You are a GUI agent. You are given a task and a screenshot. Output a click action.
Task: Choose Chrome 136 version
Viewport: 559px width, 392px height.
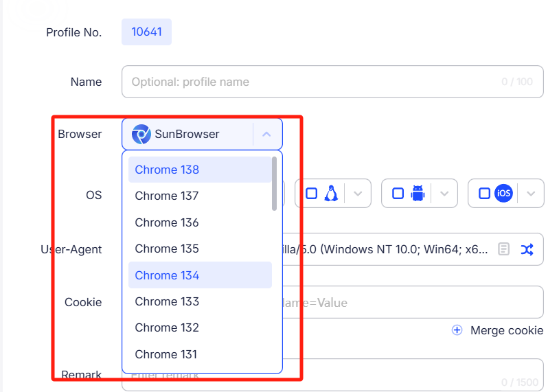coord(200,222)
